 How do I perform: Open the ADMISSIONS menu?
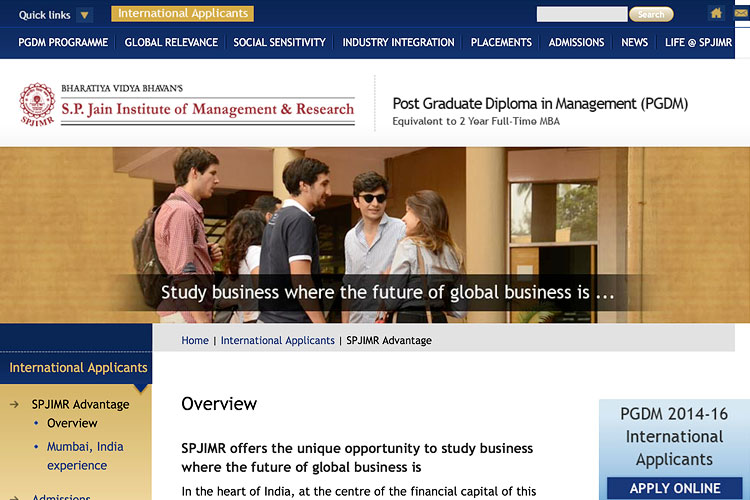point(576,43)
